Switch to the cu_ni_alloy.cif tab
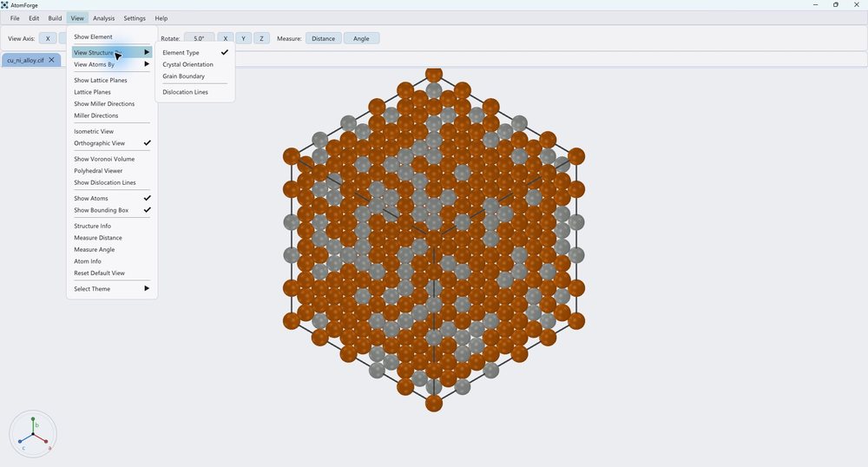 pyautogui.click(x=25, y=60)
